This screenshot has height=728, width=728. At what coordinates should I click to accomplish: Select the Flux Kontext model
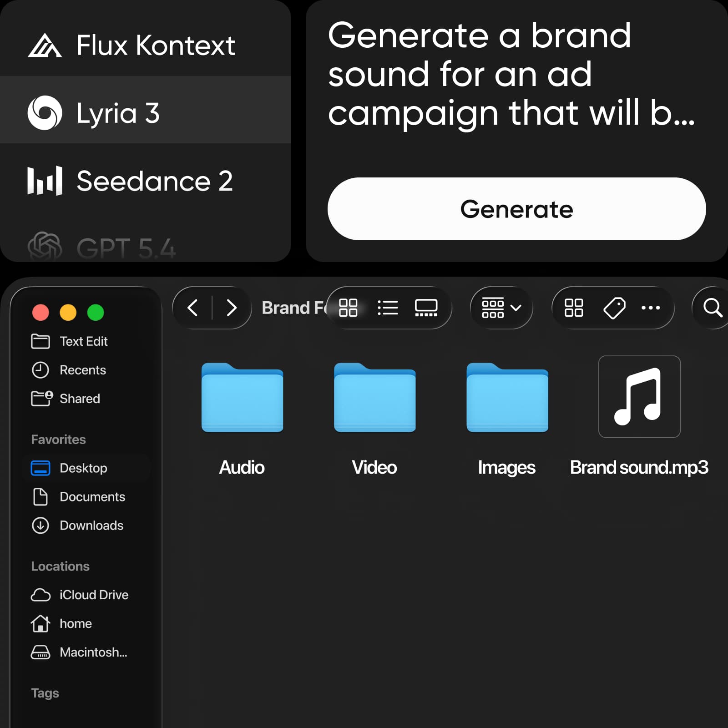pyautogui.click(x=146, y=45)
